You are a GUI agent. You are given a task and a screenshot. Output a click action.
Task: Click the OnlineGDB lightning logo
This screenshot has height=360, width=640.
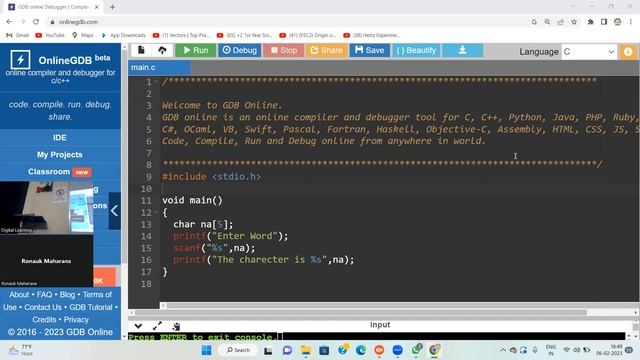[20, 60]
